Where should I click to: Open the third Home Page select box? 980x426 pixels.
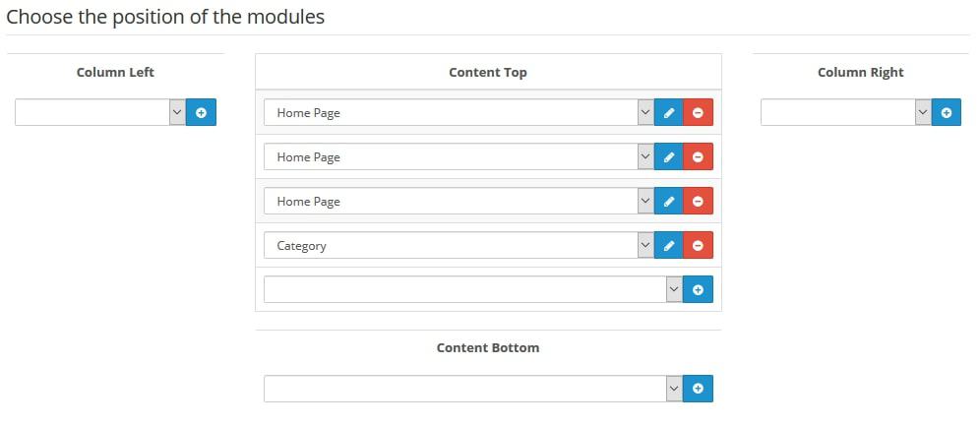coord(459,201)
